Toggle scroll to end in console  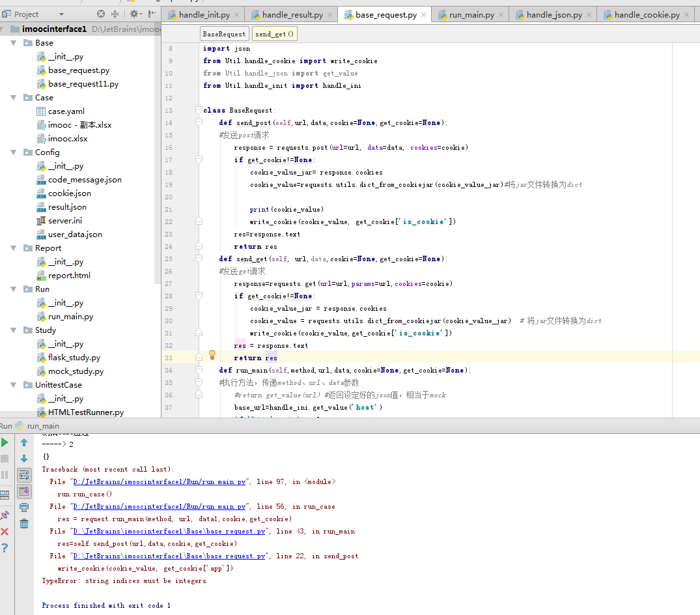click(24, 491)
